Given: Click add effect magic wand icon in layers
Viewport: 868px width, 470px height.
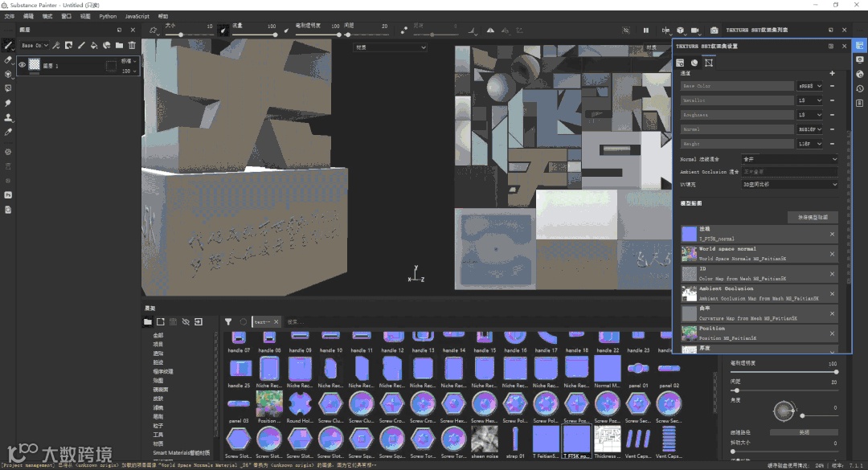Looking at the screenshot, I should coord(56,46).
